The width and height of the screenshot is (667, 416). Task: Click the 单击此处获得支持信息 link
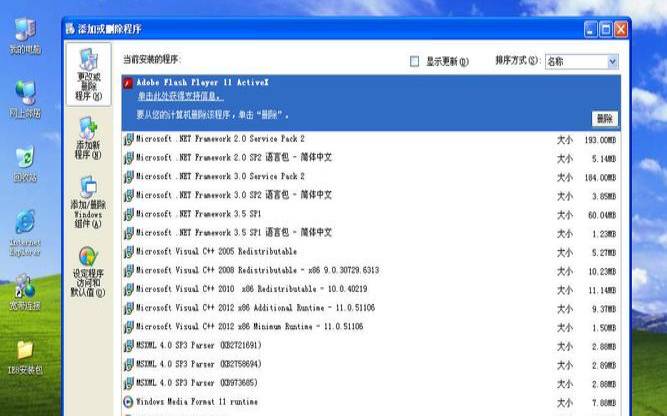click(x=180, y=97)
